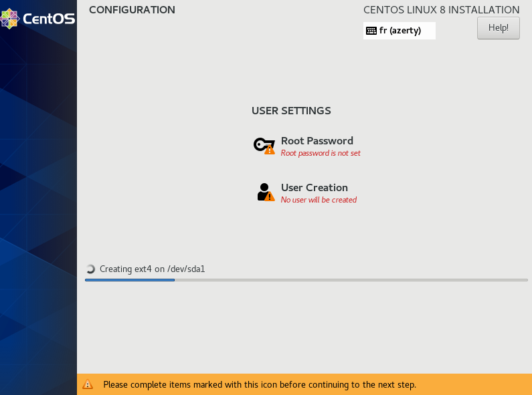Click the CONFIGURATION heading
The width and height of the screenshot is (532, 395).
coord(132,10)
